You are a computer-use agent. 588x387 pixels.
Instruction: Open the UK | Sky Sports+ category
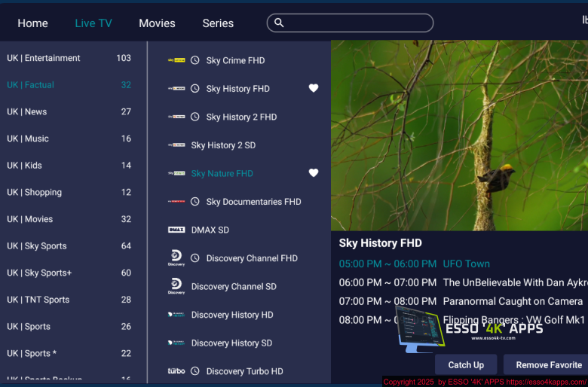pos(69,273)
